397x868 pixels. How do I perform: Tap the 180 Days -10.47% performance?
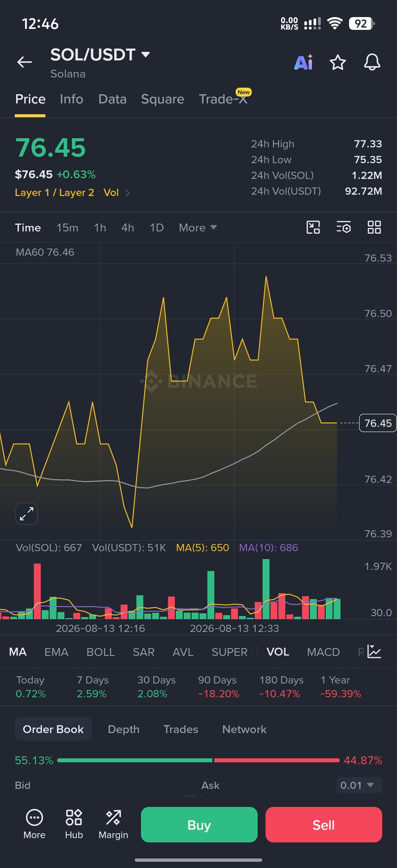pos(281,686)
